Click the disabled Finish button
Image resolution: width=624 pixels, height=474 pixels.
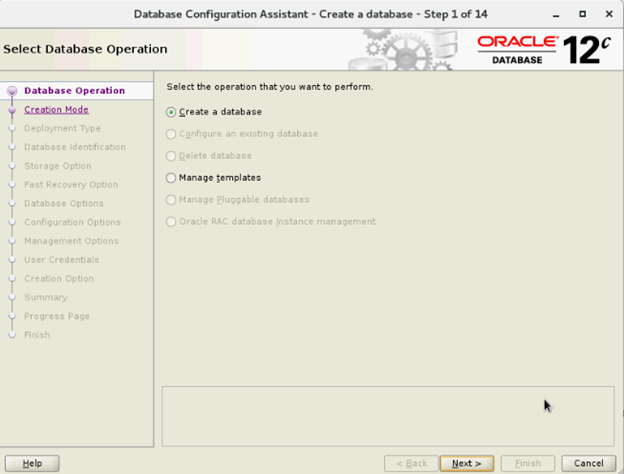point(528,463)
